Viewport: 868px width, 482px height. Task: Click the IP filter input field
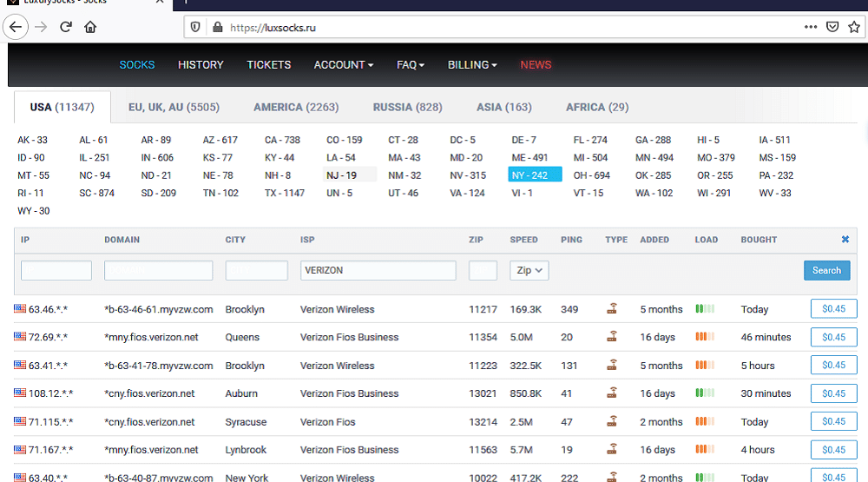pos(56,270)
